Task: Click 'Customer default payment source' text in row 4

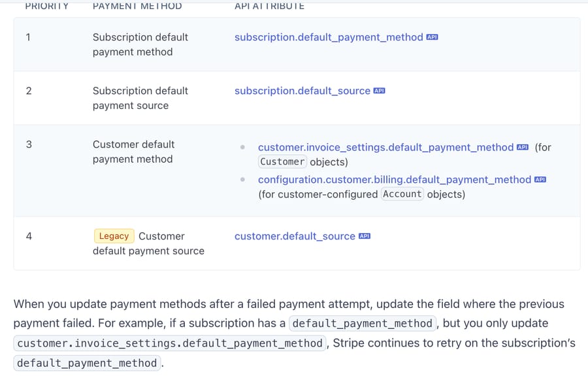Action: 148,243
